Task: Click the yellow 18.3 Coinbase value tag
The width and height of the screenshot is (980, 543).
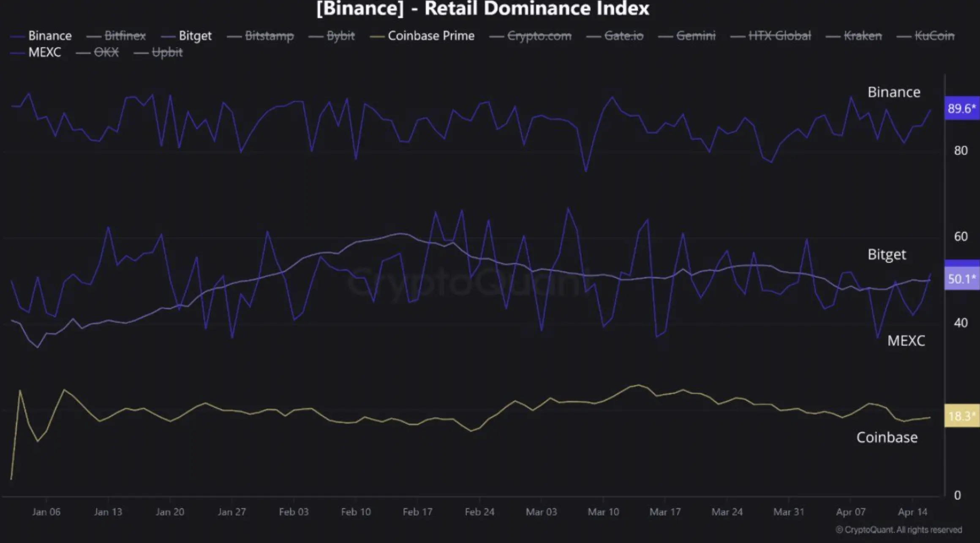Action: (961, 416)
